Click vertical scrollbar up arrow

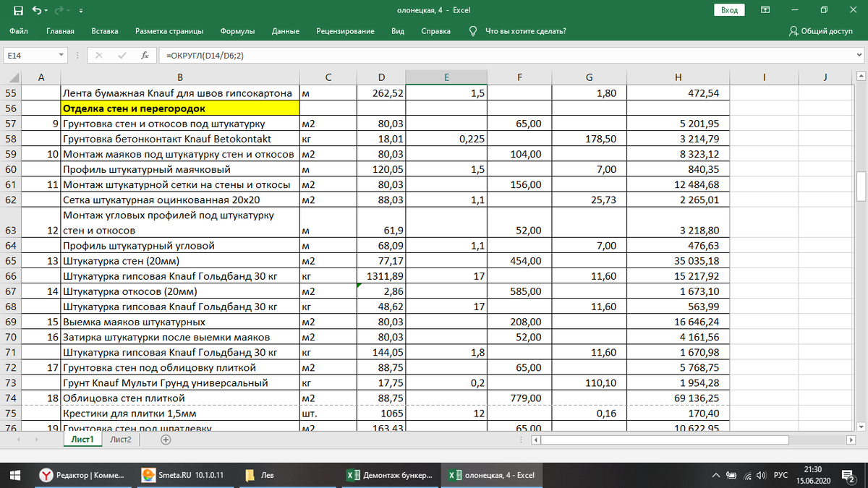point(861,77)
